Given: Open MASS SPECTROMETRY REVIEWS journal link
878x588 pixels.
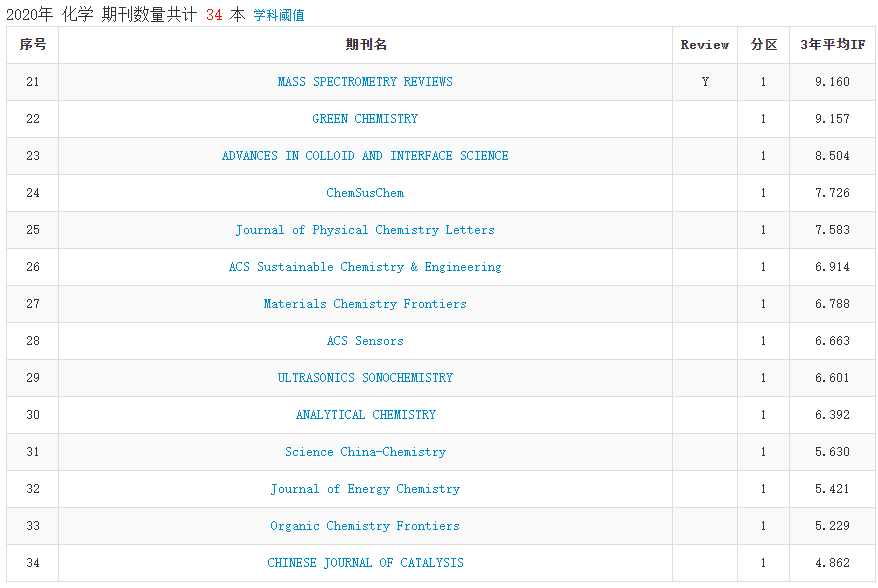Looking at the screenshot, I should coord(365,82).
